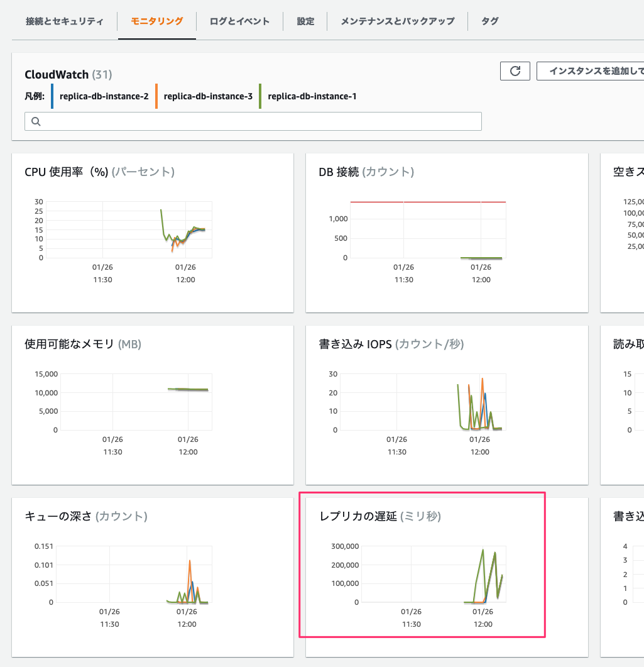Click the orange replica-db-instance-3 legend color bar

pyautogui.click(x=156, y=96)
